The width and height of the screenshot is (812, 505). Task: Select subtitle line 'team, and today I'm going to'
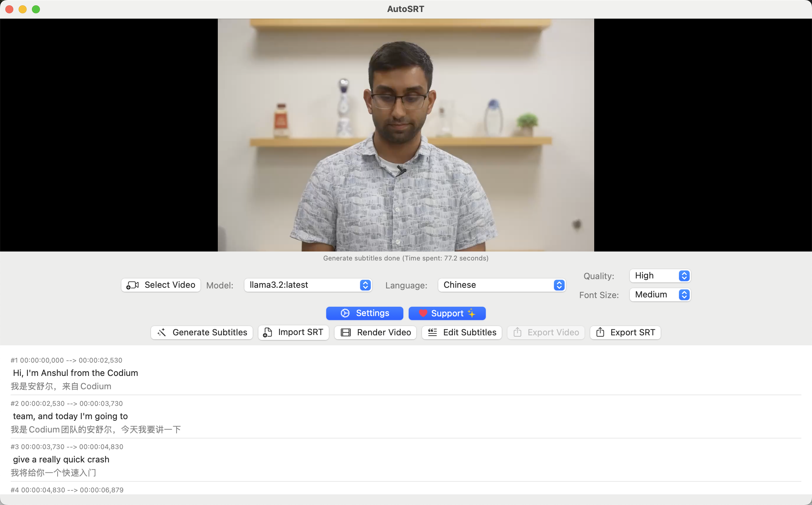(70, 416)
